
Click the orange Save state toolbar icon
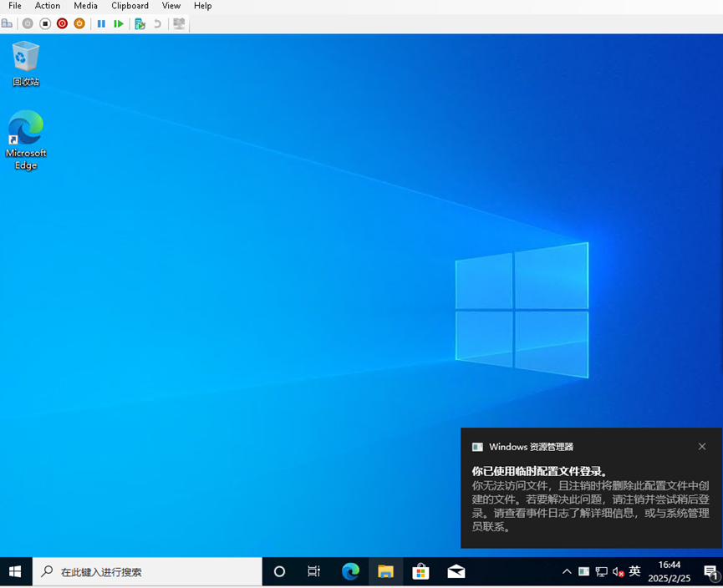[x=79, y=23]
